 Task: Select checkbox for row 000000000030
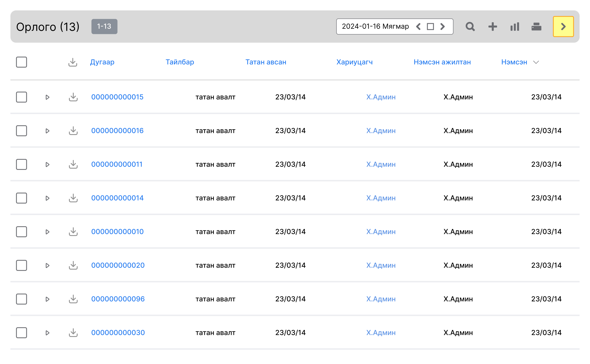(21, 333)
